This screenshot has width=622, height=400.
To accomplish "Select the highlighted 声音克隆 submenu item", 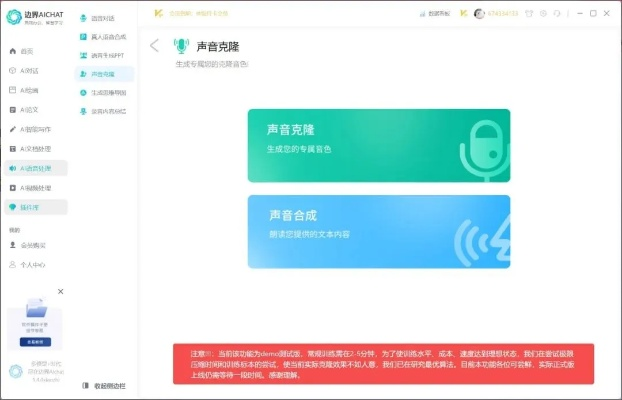I will pyautogui.click(x=104, y=74).
